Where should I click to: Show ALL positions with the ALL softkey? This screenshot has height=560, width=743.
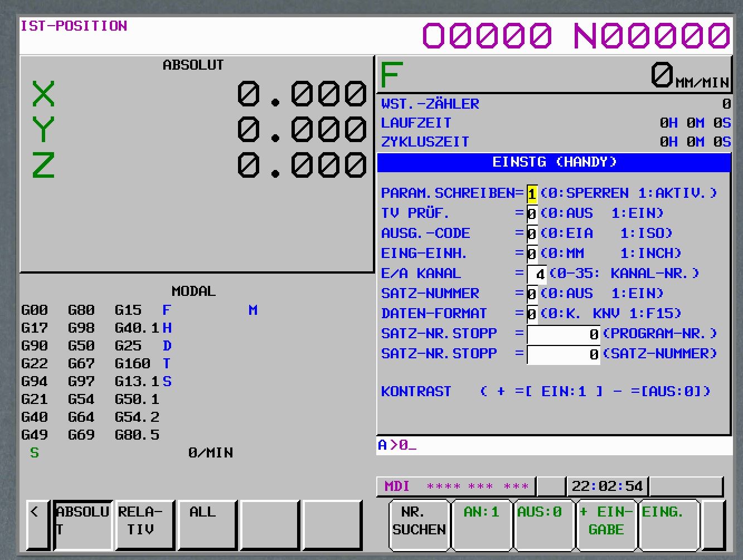[204, 524]
